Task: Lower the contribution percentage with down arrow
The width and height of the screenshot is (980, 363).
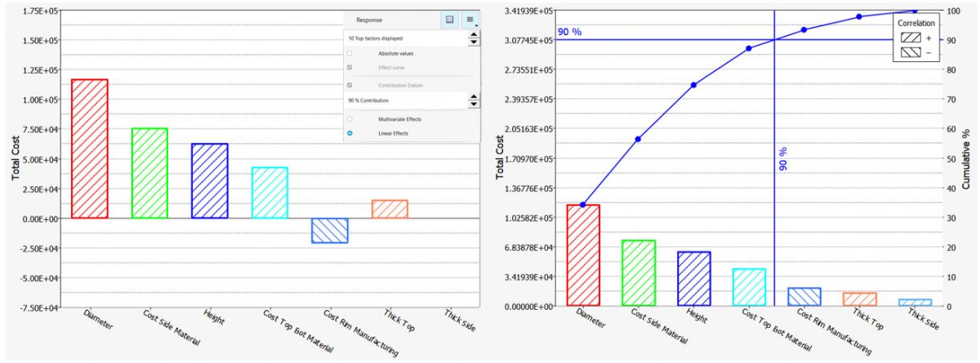Action: (x=473, y=105)
